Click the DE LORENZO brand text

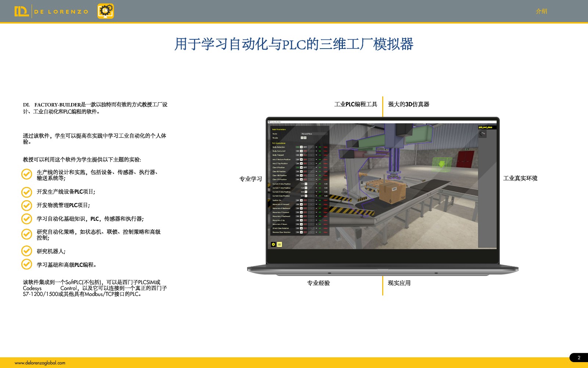(x=61, y=12)
